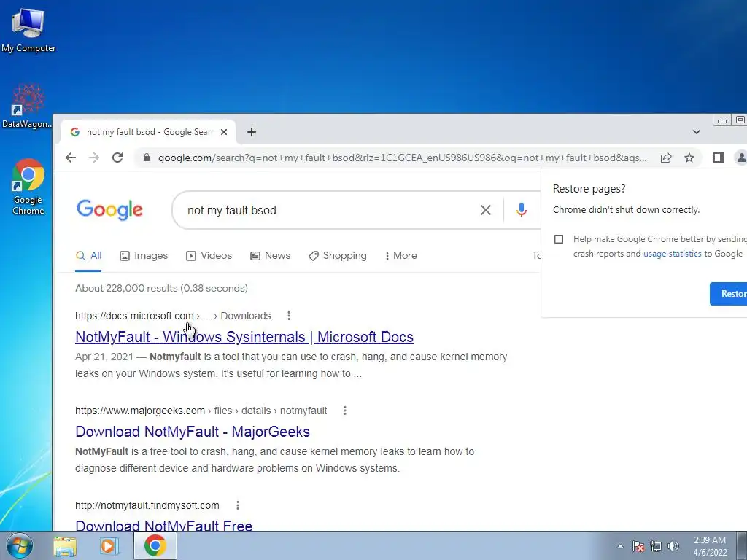View site info via padlock icon
747x560 pixels.
tap(147, 157)
